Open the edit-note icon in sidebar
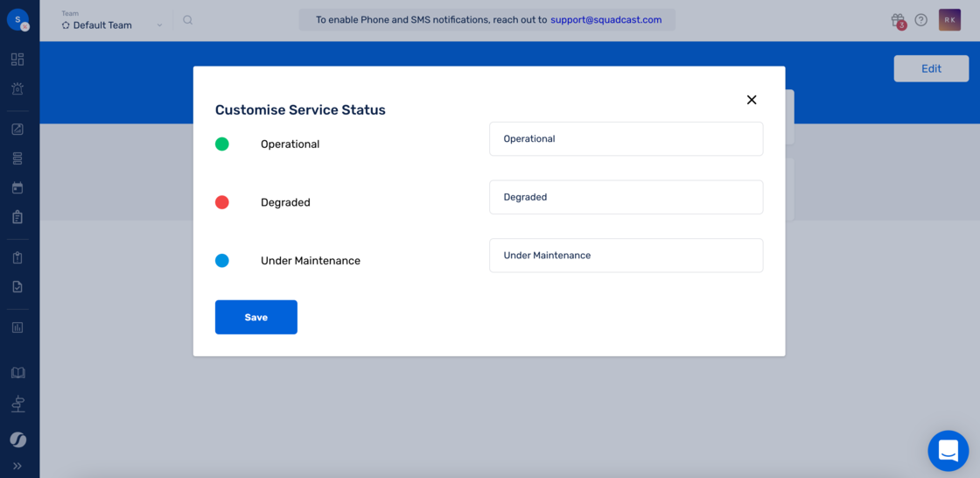The height and width of the screenshot is (478, 980). pos(17,130)
